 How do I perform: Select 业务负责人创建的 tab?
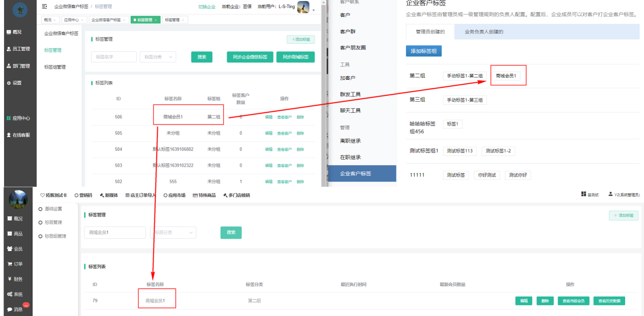[484, 31]
